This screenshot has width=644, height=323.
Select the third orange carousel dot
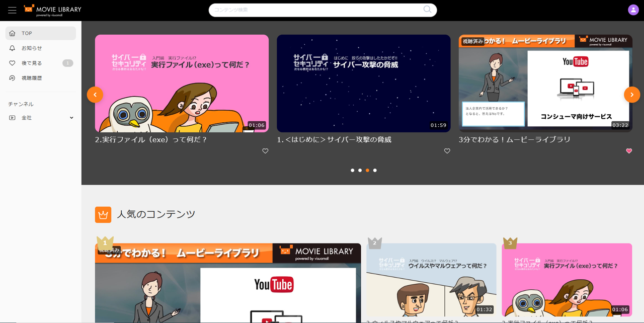click(x=367, y=171)
